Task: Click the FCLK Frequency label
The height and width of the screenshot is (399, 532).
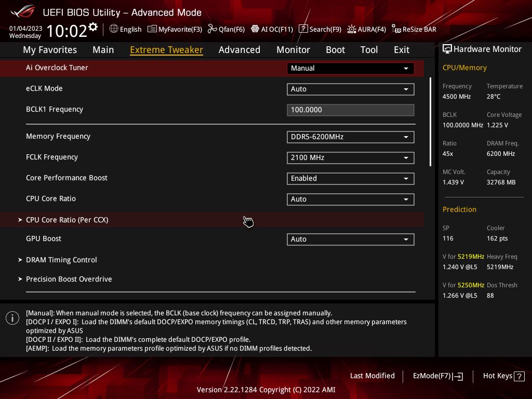Action: click(x=52, y=157)
